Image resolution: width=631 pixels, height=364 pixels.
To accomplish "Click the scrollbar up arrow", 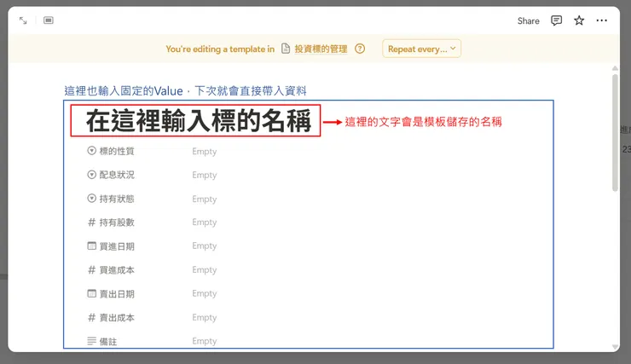I will click(615, 68).
